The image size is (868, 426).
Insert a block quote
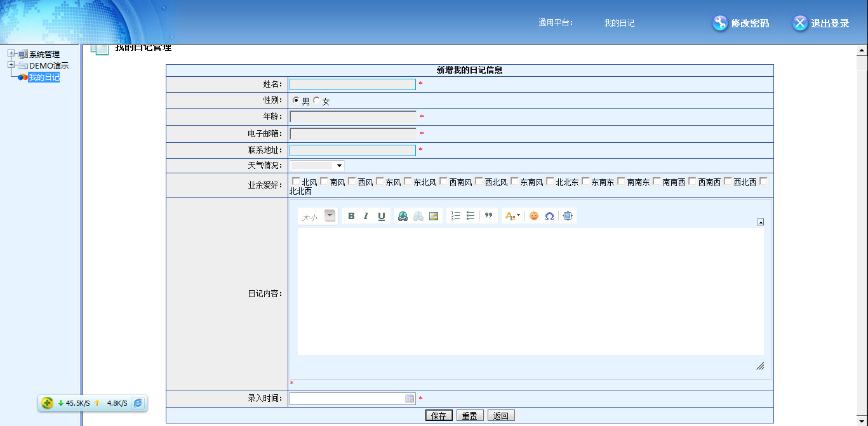tap(488, 216)
